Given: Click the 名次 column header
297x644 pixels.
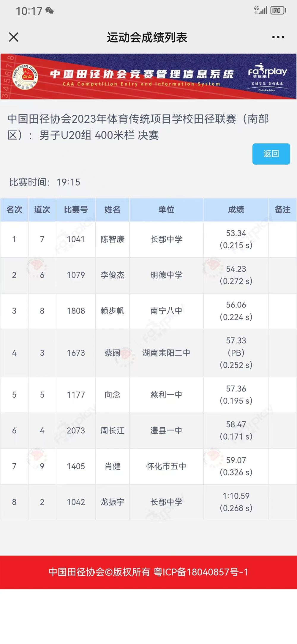Looking at the screenshot, I should pyautogui.click(x=14, y=210).
